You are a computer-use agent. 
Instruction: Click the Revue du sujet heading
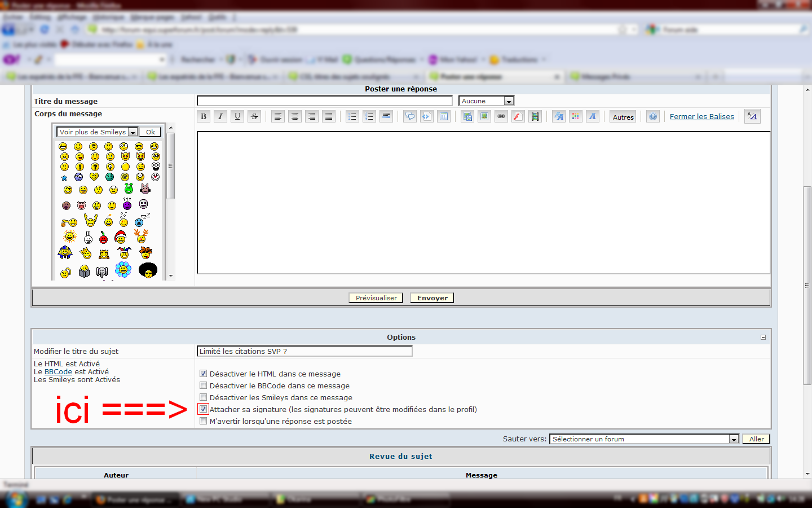401,456
